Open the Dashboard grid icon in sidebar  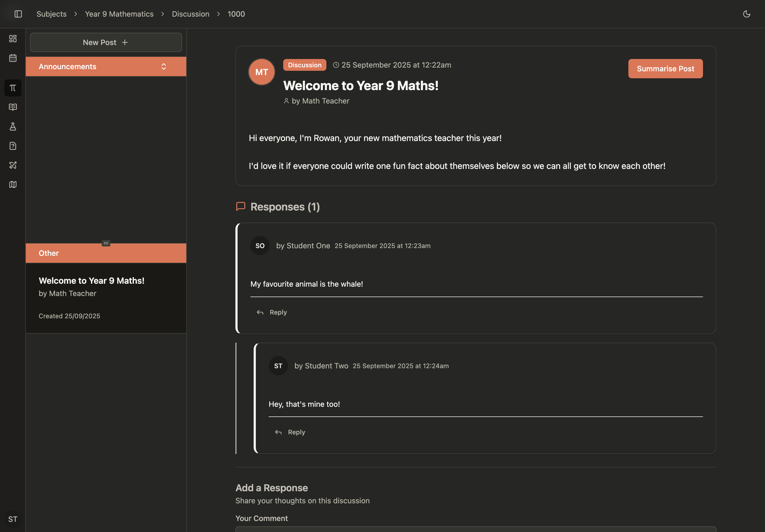(13, 38)
